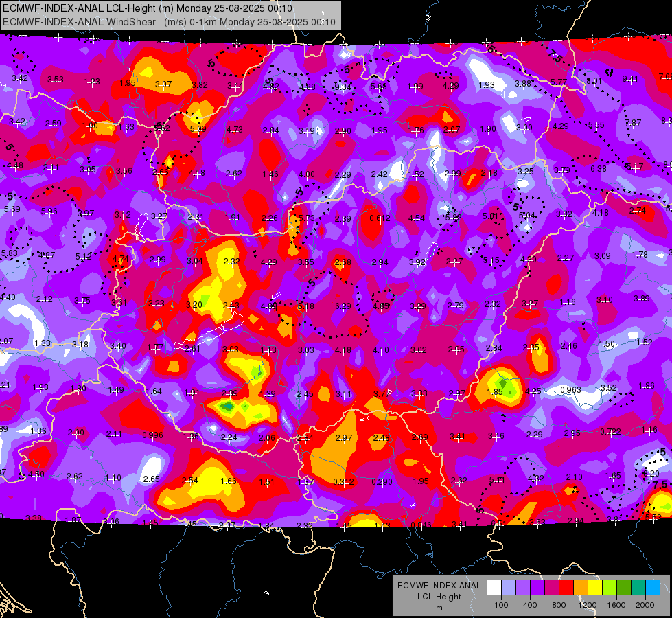Click the wind shear value 5.09
672x618 pixels.
click(x=198, y=128)
